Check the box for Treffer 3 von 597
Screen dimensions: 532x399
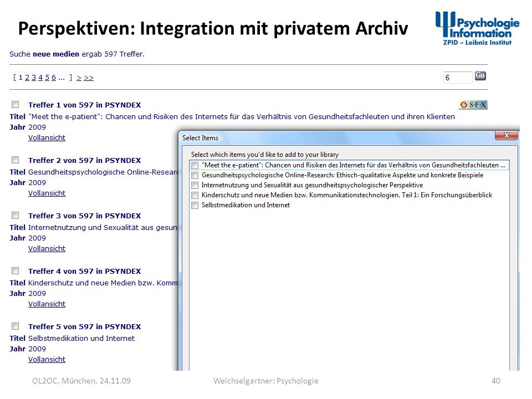tap(16, 216)
